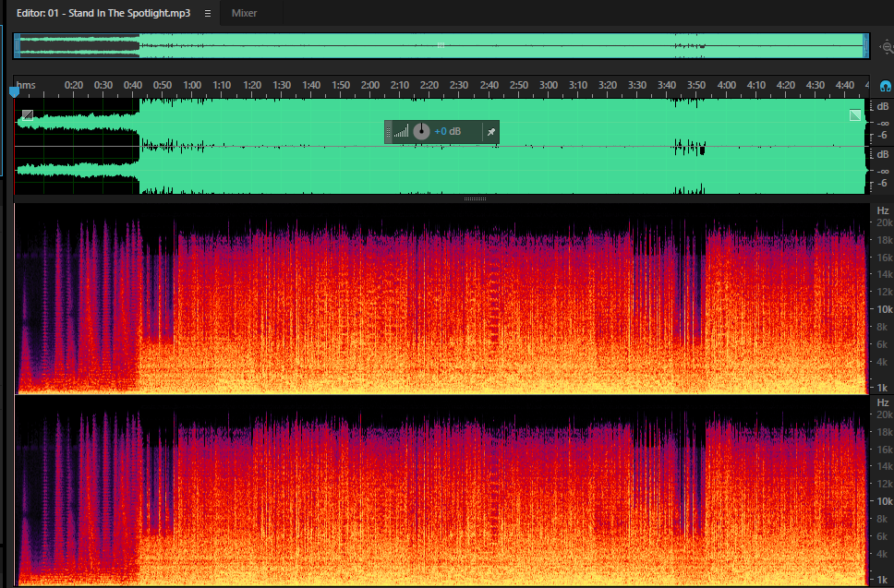Image resolution: width=894 pixels, height=588 pixels.
Task: Click the overview navigator waveform thumbnail
Action: [x=441, y=45]
